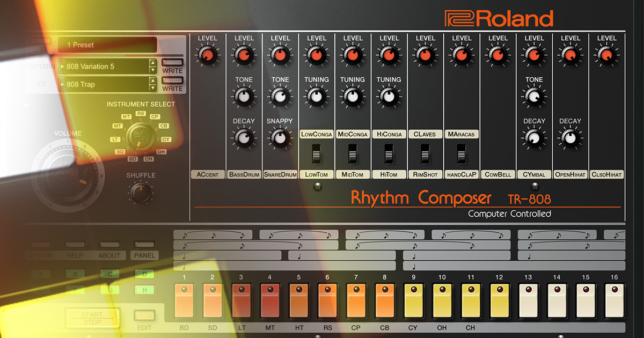Click the SnareDrum LEVEL knob
644x338 pixels.
pyautogui.click(x=280, y=55)
